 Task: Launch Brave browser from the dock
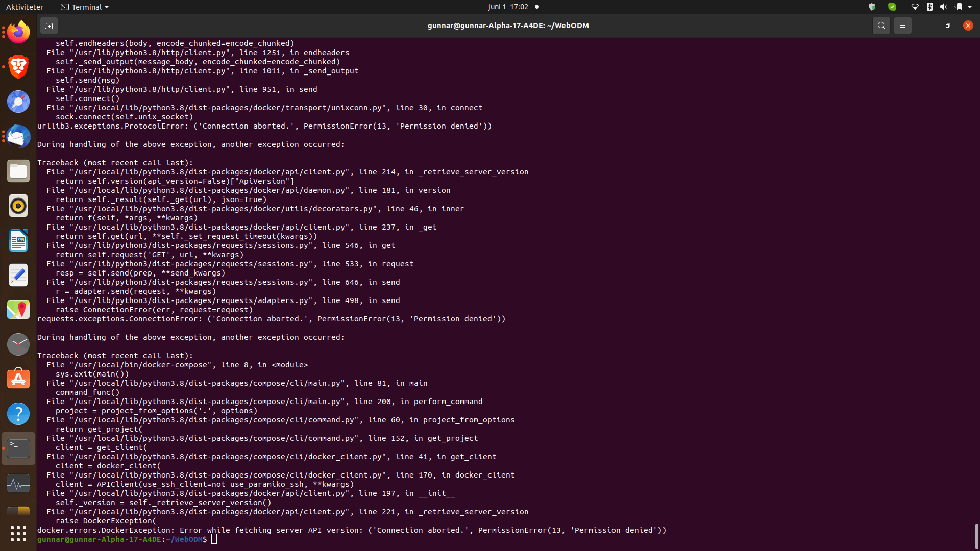tap(18, 66)
